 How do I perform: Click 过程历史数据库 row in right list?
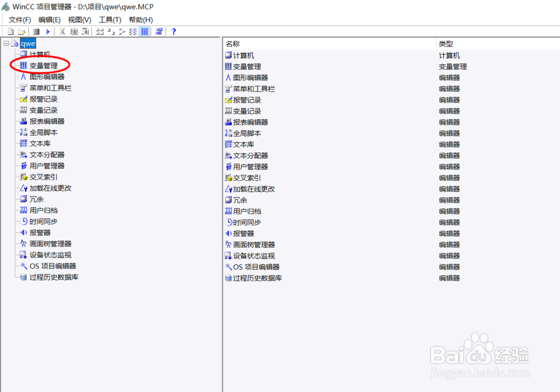tap(392, 278)
